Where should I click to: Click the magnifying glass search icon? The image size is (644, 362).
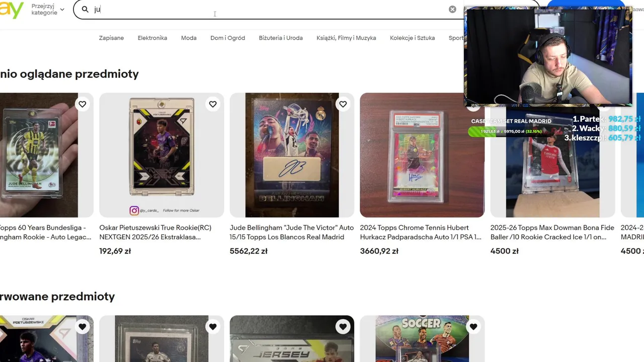(x=85, y=9)
